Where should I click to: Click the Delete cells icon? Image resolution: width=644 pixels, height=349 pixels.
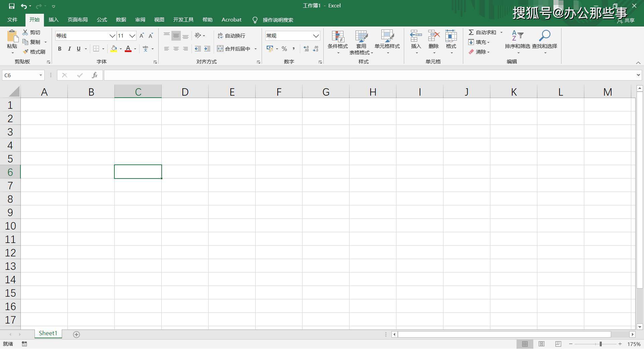click(434, 36)
